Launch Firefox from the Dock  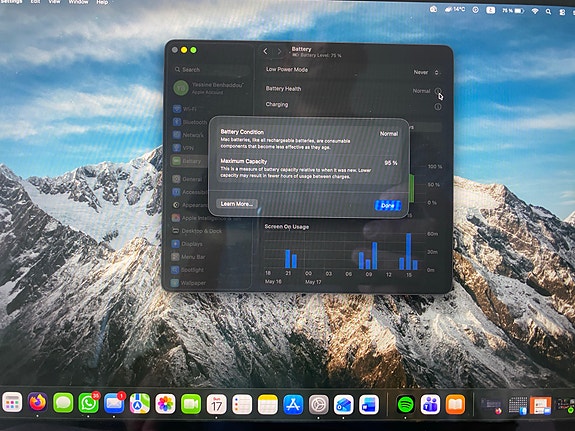click(x=38, y=403)
